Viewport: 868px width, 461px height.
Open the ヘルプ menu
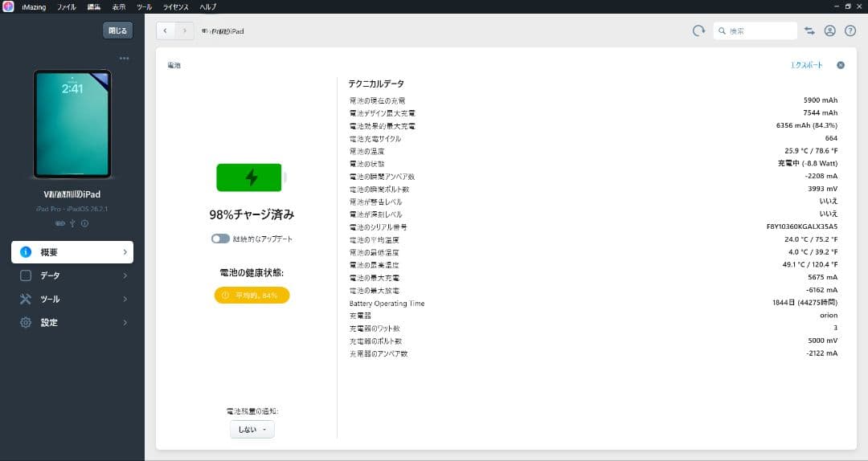[208, 7]
